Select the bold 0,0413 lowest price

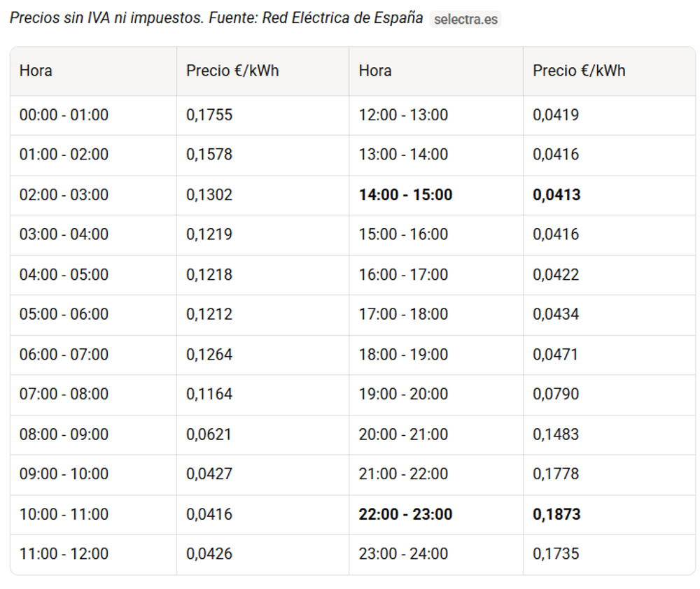click(x=556, y=194)
